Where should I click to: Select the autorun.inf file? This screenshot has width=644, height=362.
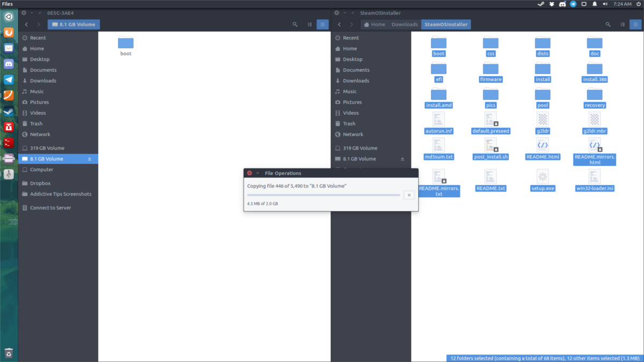[438, 123]
